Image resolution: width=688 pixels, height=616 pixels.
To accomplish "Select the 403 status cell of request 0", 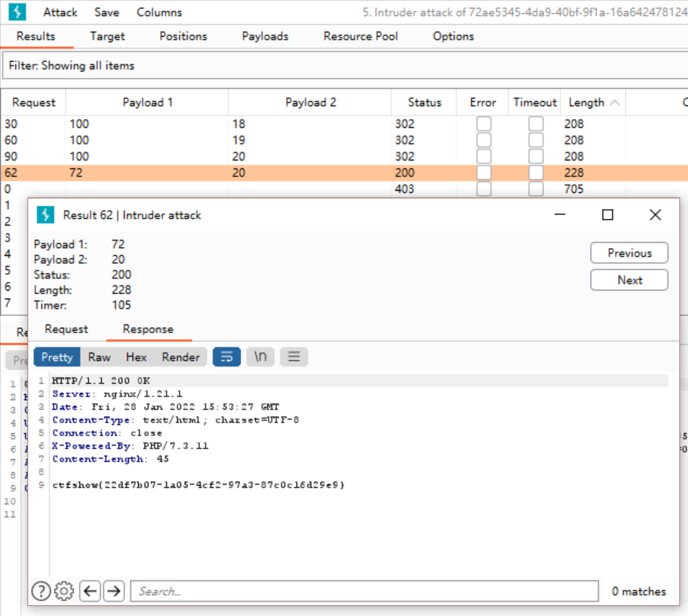I will 404,189.
